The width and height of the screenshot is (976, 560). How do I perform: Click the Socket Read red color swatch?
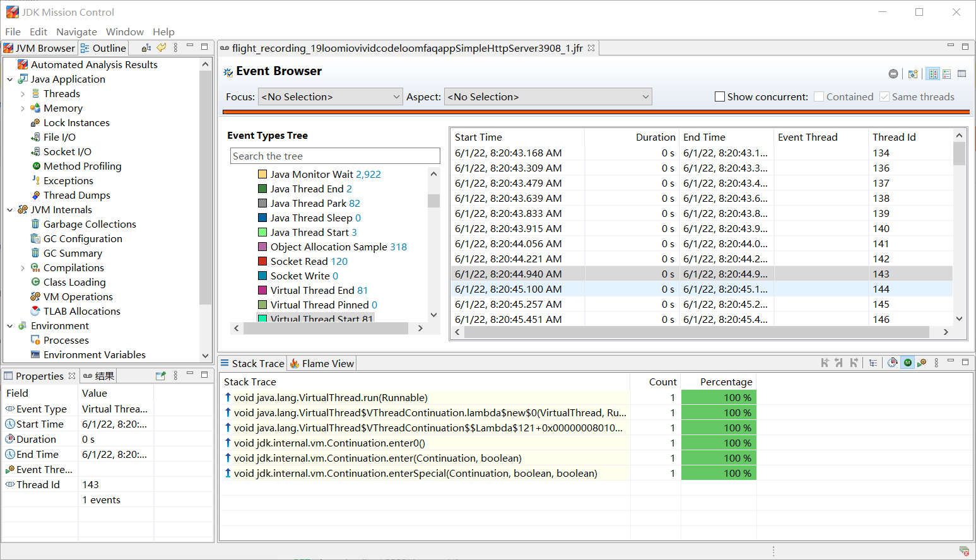[x=262, y=261]
